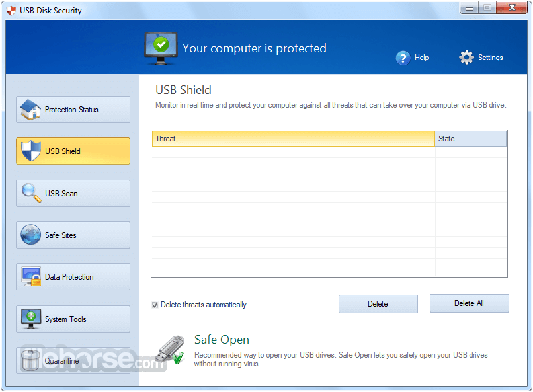Click the blue Help question mark icon

403,58
